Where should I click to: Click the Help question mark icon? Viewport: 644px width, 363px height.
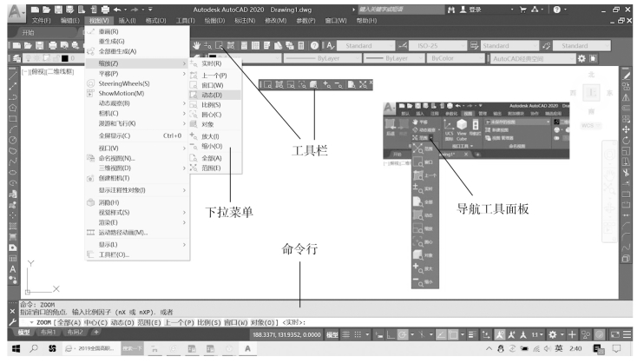[314, 45]
